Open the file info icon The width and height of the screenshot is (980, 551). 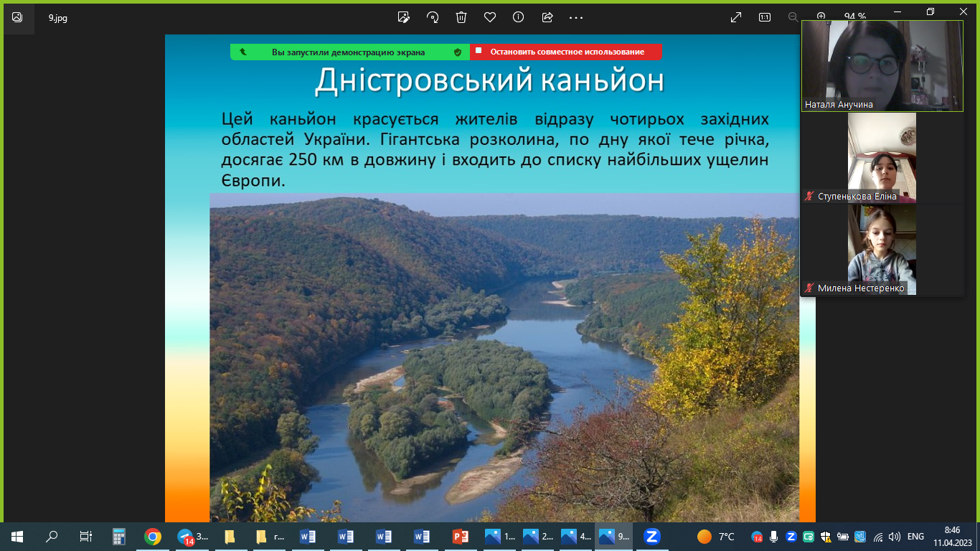click(x=518, y=17)
